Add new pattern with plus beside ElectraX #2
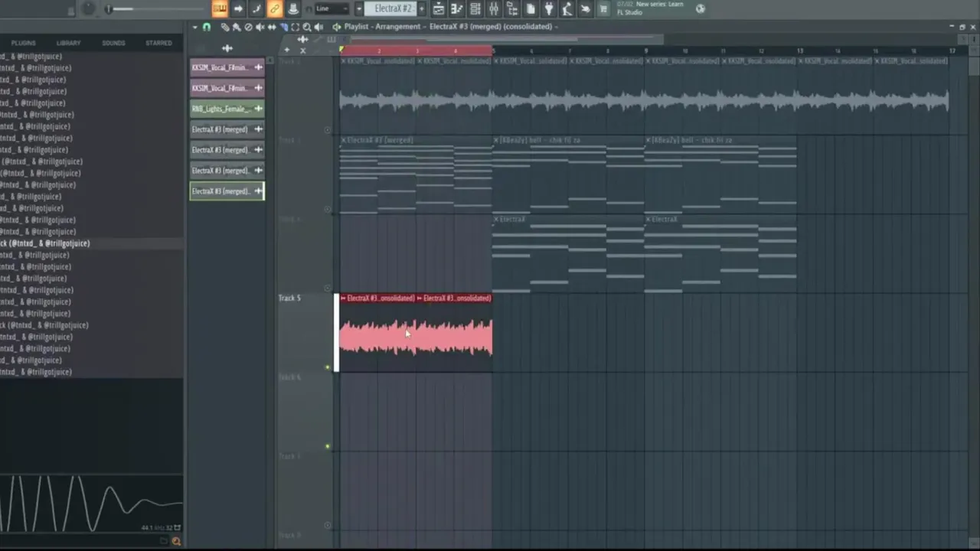This screenshot has width=980, height=551. (x=421, y=8)
